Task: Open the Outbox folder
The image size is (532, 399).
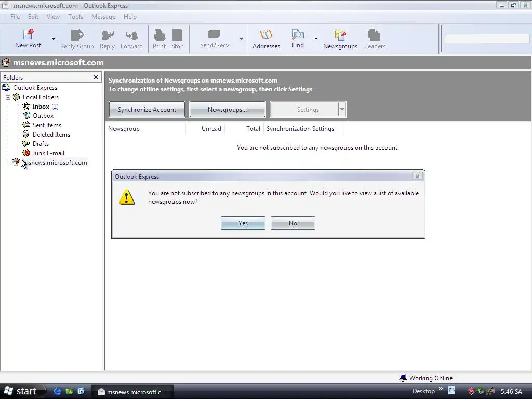Action: pyautogui.click(x=43, y=116)
